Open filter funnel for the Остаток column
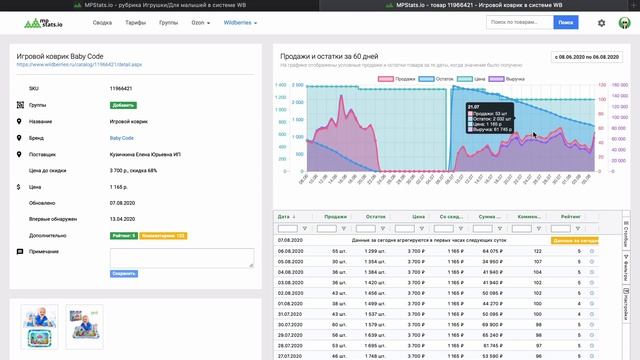The width and height of the screenshot is (640, 360). click(x=382, y=229)
